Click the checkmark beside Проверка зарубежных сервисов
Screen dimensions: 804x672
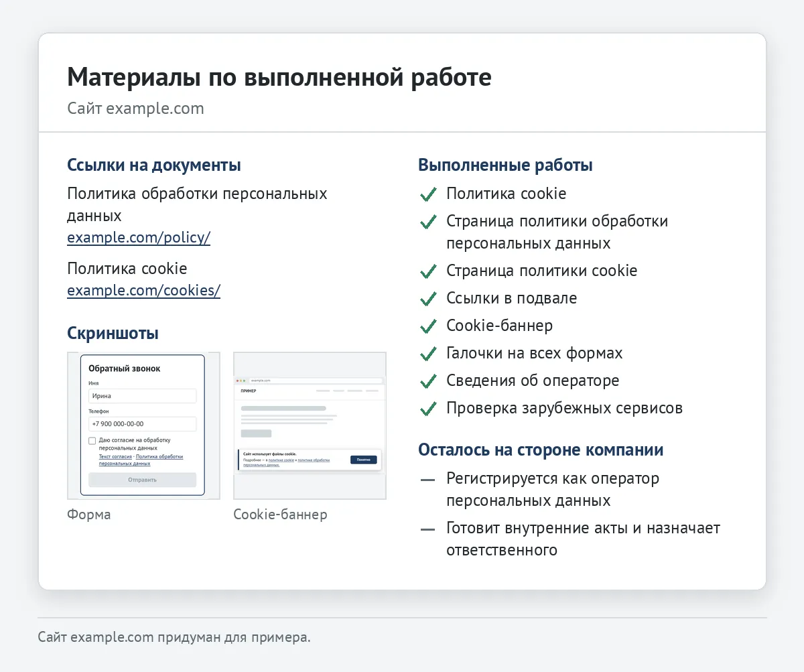tap(428, 409)
